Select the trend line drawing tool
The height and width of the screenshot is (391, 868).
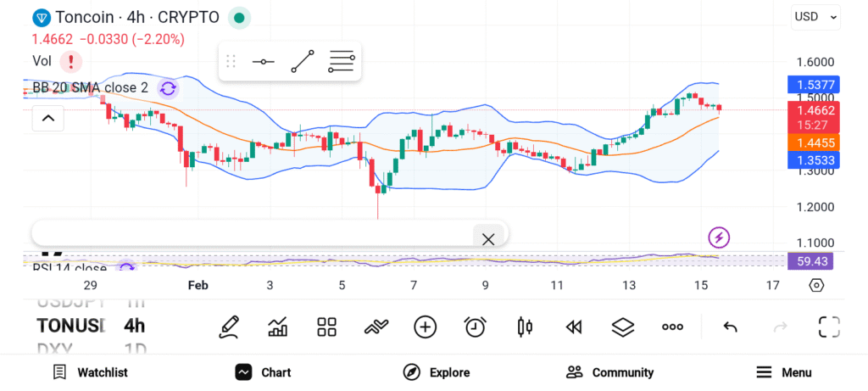coord(302,62)
